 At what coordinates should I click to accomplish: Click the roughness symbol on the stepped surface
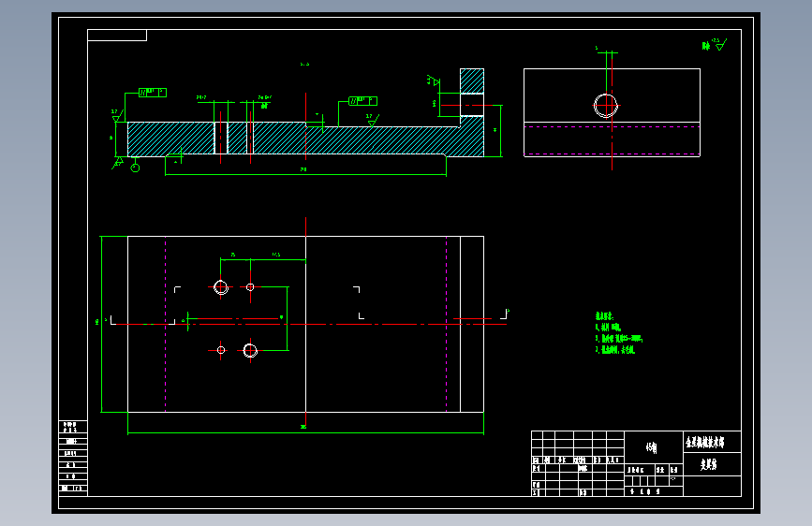373,120
